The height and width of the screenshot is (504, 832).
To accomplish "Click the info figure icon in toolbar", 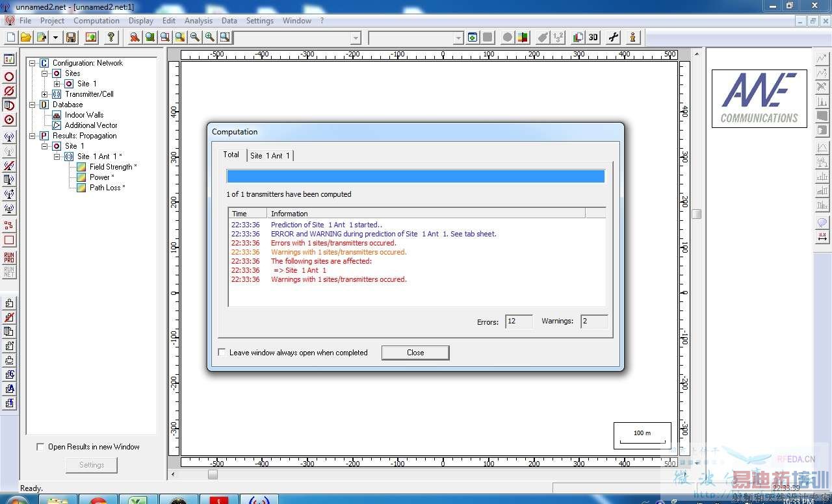I will 633,38.
